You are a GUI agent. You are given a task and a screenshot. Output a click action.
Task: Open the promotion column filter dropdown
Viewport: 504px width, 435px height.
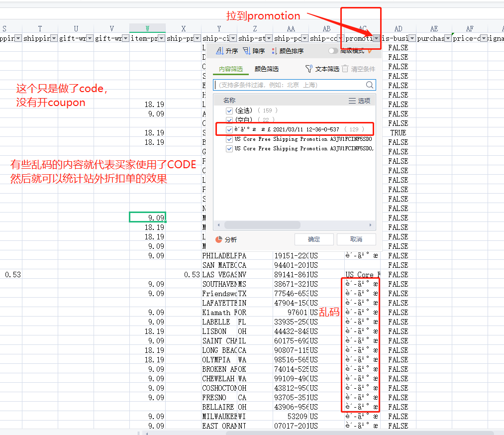[377, 38]
